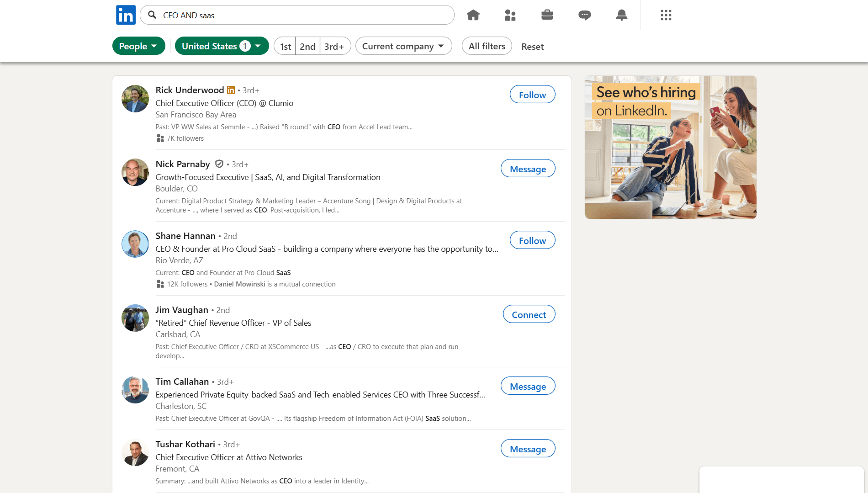Open the All filters panel
868x493 pixels.
(x=487, y=46)
